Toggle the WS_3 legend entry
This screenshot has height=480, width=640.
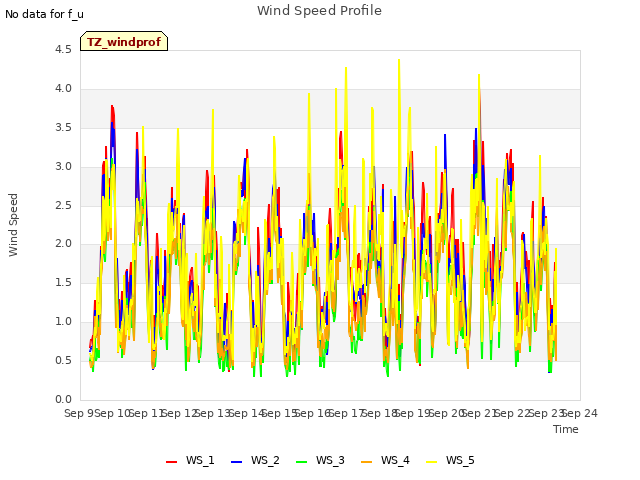320,460
